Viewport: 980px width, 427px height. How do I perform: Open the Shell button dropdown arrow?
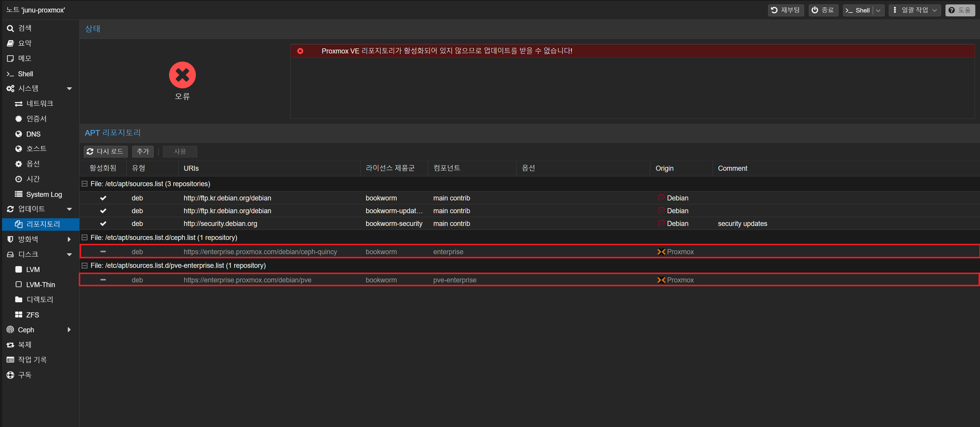pyautogui.click(x=878, y=11)
